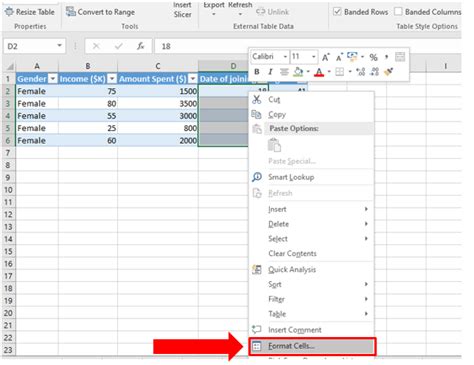474x365 pixels.
Task: Expand the Font Color dropdown arrow
Action: coord(329,71)
